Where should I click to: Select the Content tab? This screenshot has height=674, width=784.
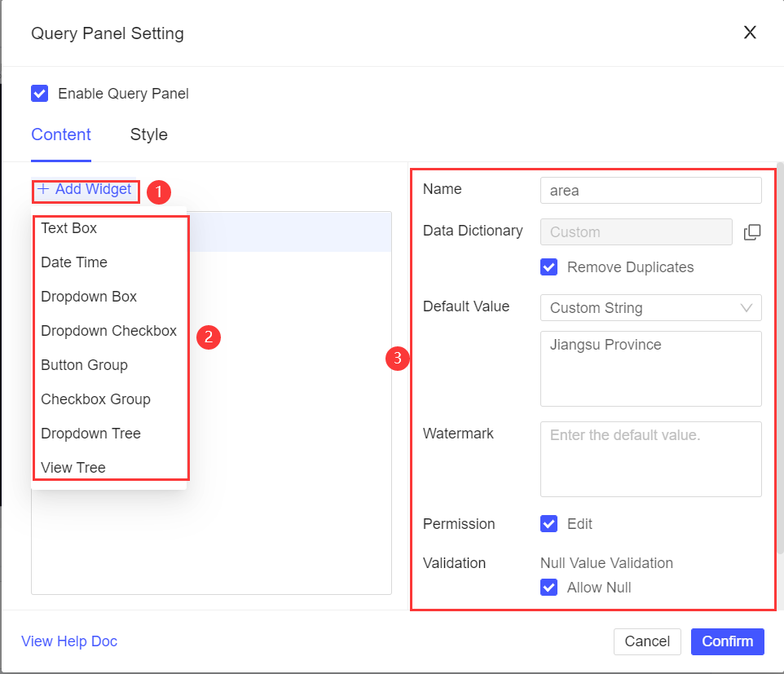coord(61,134)
